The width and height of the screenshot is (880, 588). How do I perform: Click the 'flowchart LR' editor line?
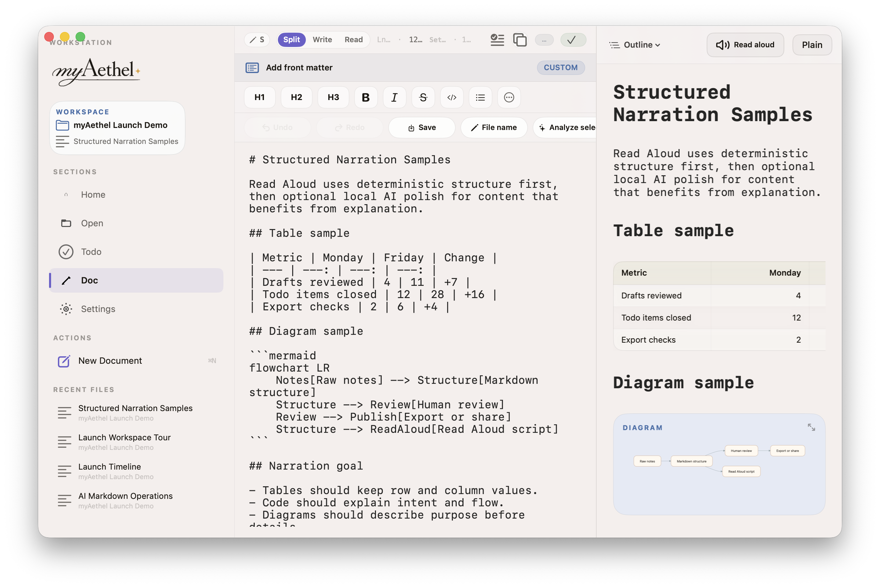click(289, 368)
